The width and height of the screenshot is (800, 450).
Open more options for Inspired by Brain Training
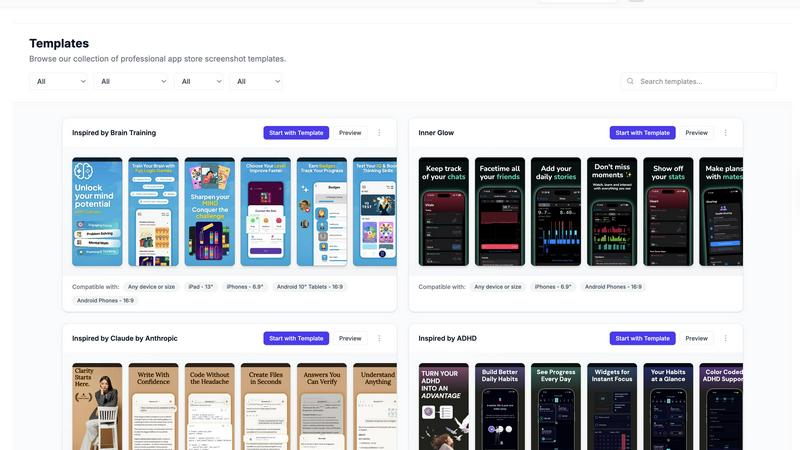(x=379, y=133)
